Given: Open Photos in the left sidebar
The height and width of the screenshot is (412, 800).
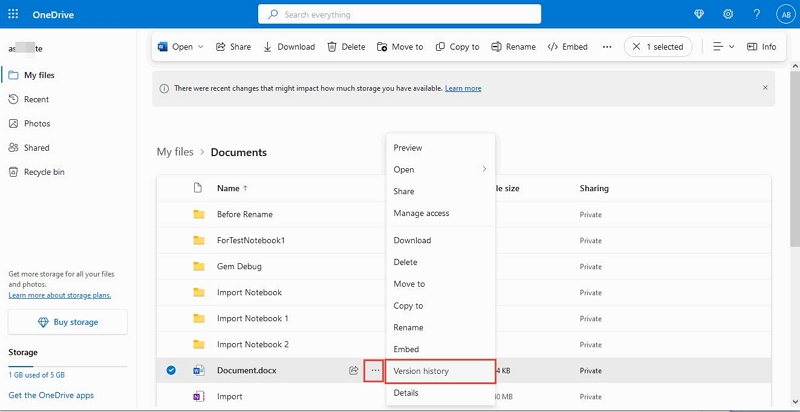Looking at the screenshot, I should tap(37, 123).
